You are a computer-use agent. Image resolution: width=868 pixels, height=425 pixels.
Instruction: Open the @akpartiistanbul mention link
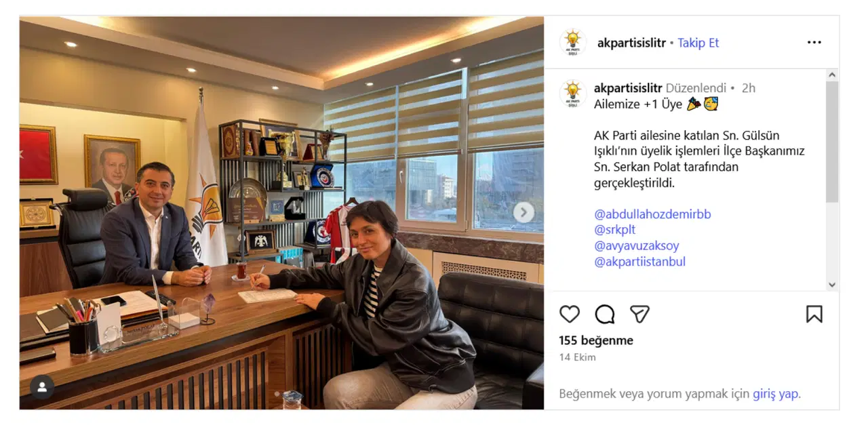pos(640,262)
